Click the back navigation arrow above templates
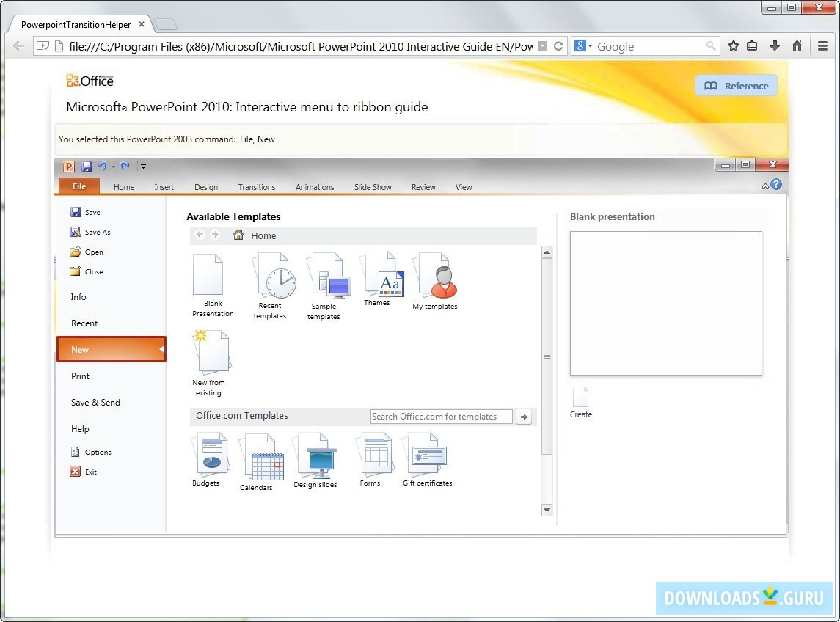Image resolution: width=840 pixels, height=622 pixels. [x=199, y=235]
